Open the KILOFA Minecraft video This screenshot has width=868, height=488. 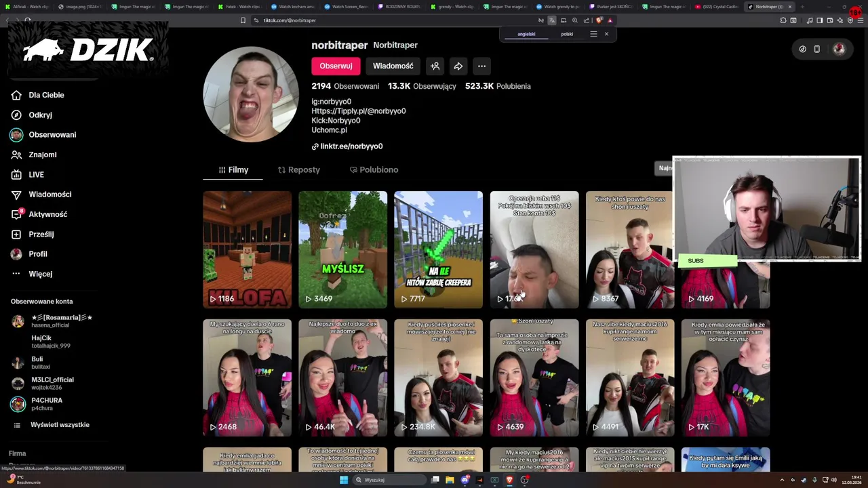coord(247,249)
